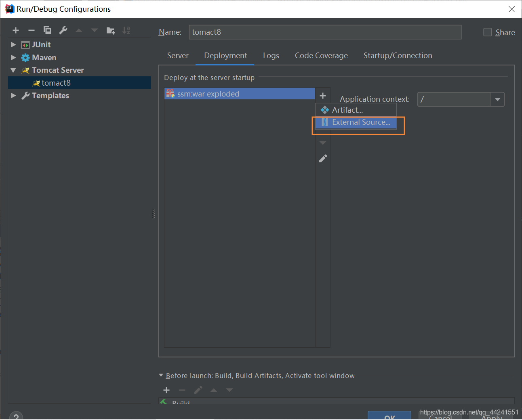Select the Deployment tab
The image size is (522, 420).
tap(225, 56)
